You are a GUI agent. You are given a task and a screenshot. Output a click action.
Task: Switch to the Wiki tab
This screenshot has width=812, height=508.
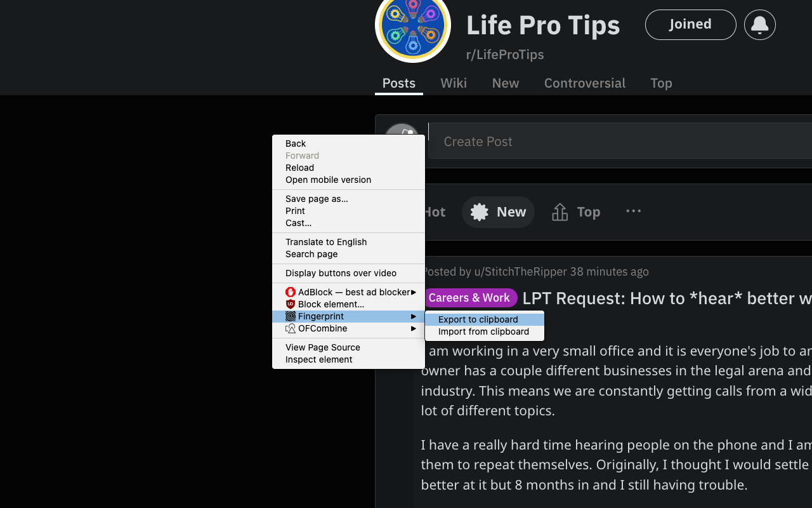coord(454,83)
